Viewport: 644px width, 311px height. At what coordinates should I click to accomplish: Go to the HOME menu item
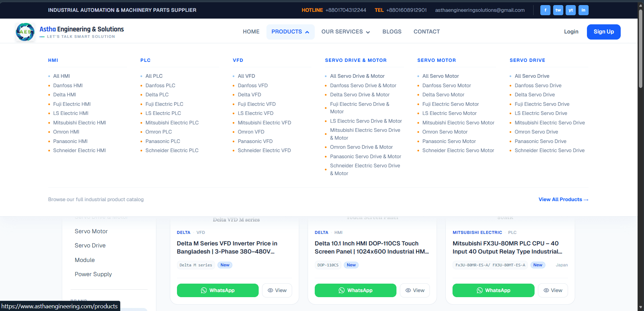tap(251, 32)
